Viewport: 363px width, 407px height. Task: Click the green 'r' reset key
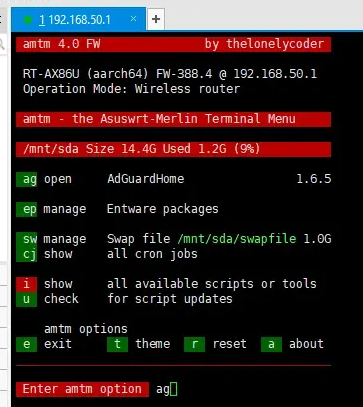(x=194, y=344)
